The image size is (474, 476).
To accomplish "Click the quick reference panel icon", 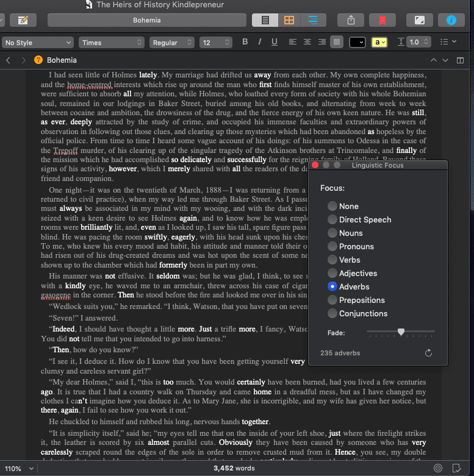I will (420, 20).
